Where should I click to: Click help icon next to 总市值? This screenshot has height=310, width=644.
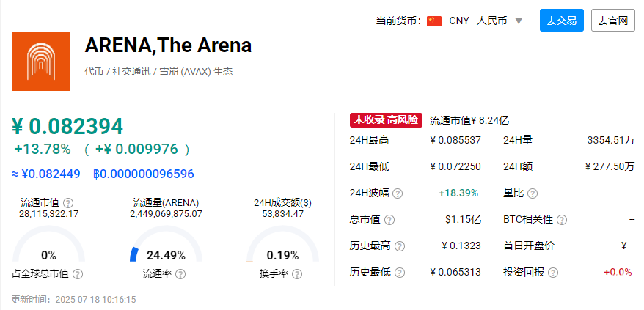pyautogui.click(x=389, y=220)
